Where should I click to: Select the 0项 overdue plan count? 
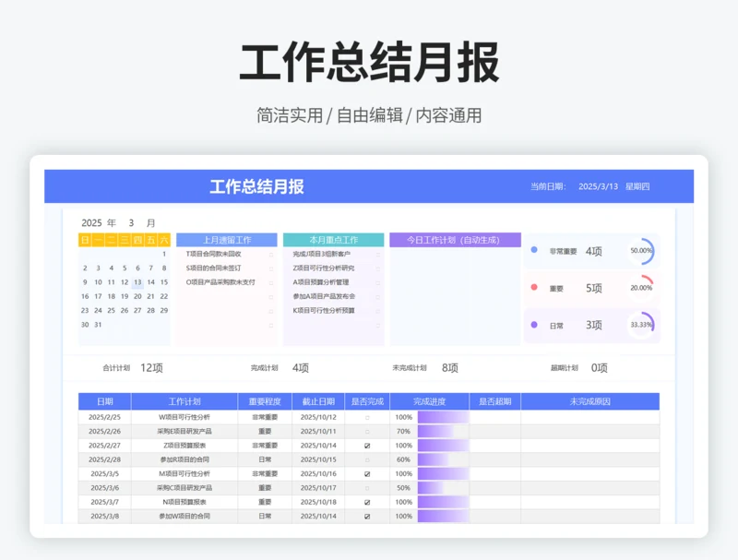[x=599, y=368]
